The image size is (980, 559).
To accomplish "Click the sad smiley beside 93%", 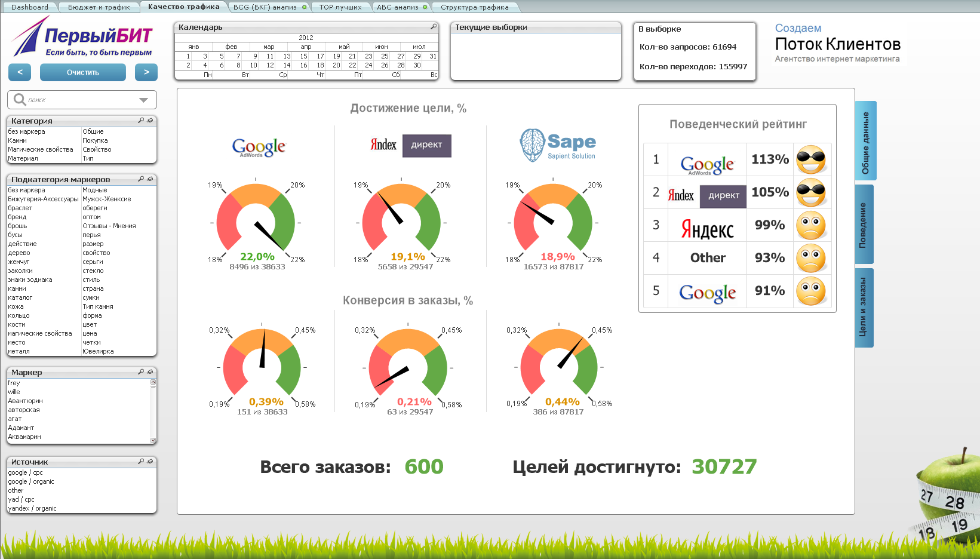I will click(812, 258).
